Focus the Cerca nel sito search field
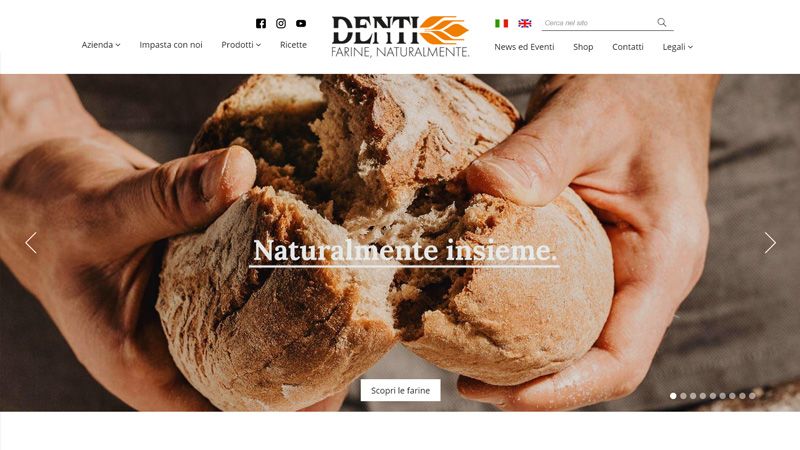800x450 pixels. (598, 23)
